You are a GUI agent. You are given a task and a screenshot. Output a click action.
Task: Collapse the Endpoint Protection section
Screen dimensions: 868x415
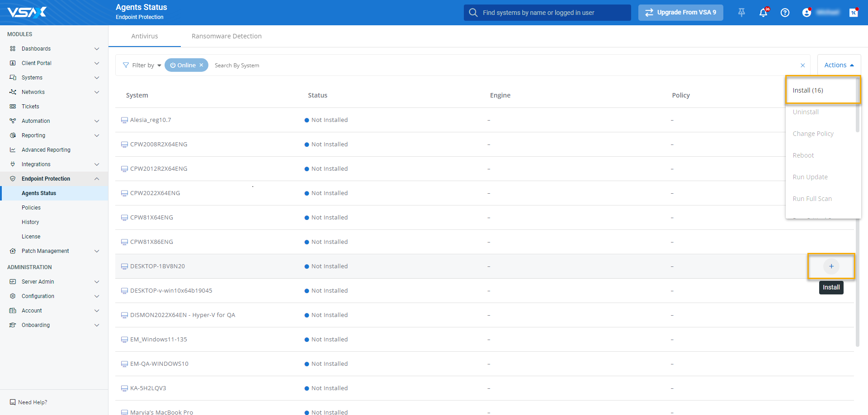coord(97,179)
